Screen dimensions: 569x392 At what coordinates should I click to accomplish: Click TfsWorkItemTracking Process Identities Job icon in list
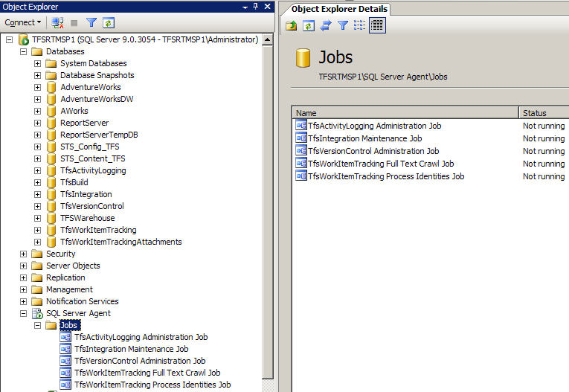301,176
